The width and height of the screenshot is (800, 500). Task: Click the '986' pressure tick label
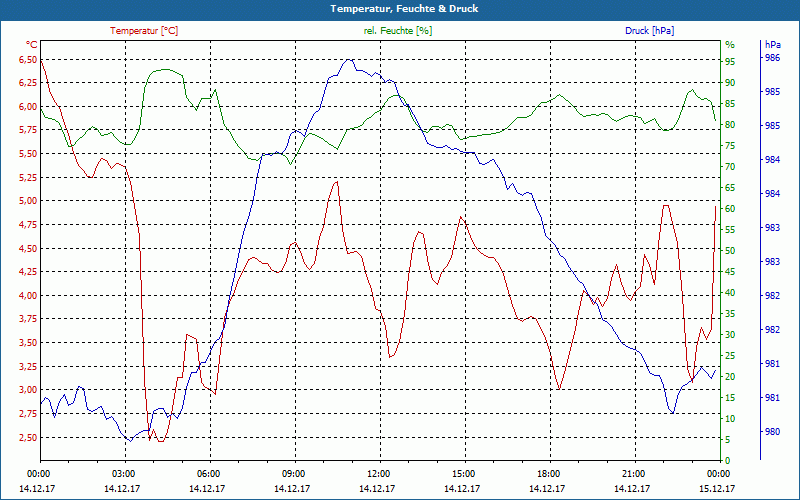tap(773, 58)
